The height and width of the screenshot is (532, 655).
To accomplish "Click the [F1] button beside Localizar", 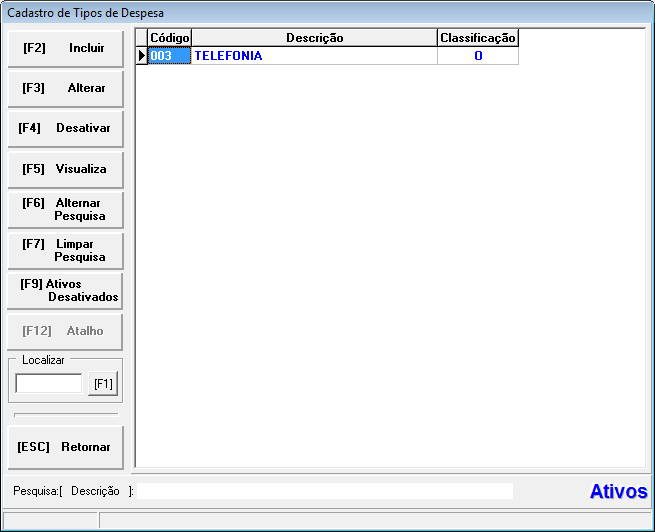I will [x=103, y=383].
